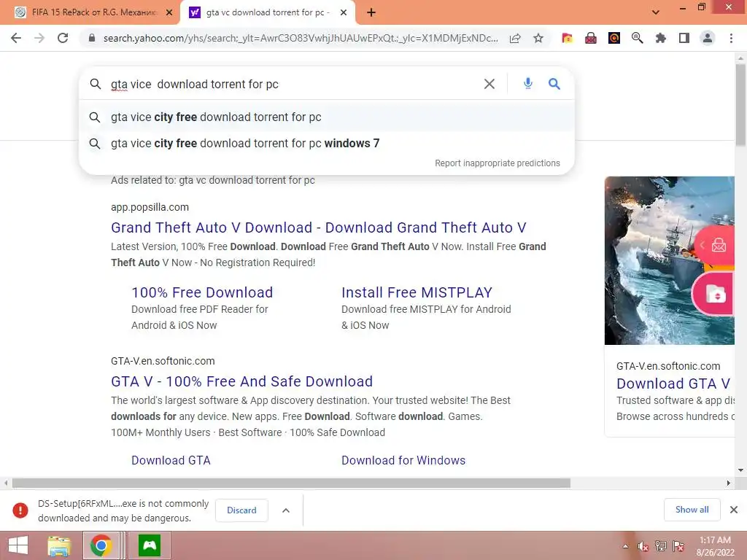Close the FIFA 15 RePack tab

coord(169,13)
